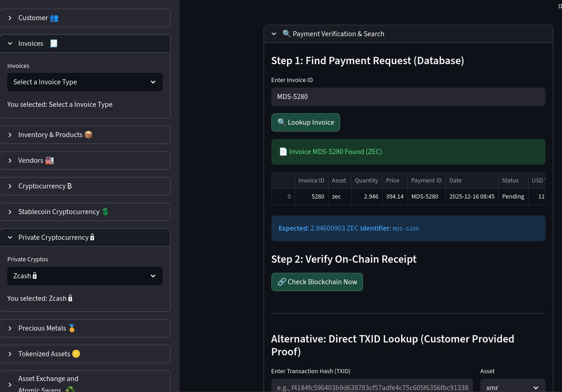Viewport: 562px width, 392px height.
Task: Expand the Vendors section
Action: coord(85,160)
